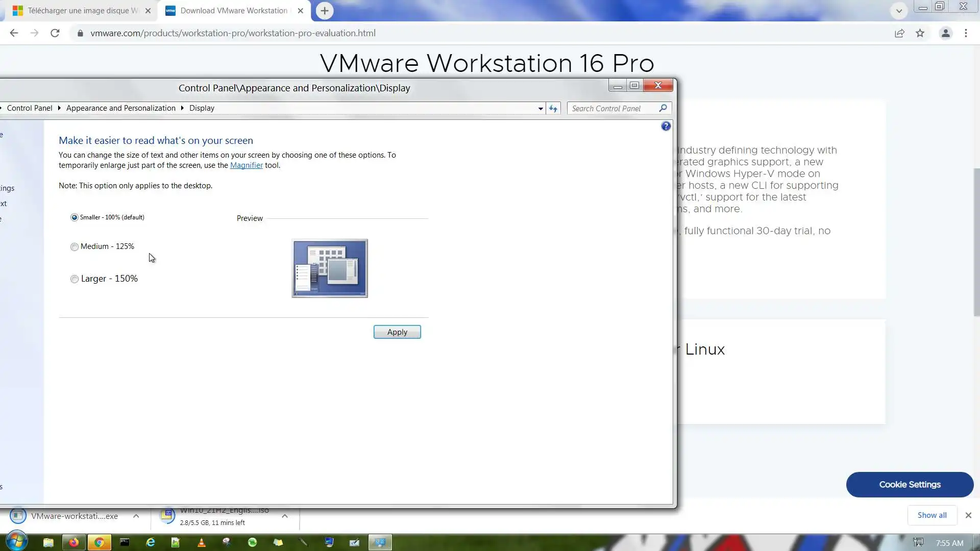The width and height of the screenshot is (980, 551).
Task: Open the Magnifier tool link
Action: point(246,165)
